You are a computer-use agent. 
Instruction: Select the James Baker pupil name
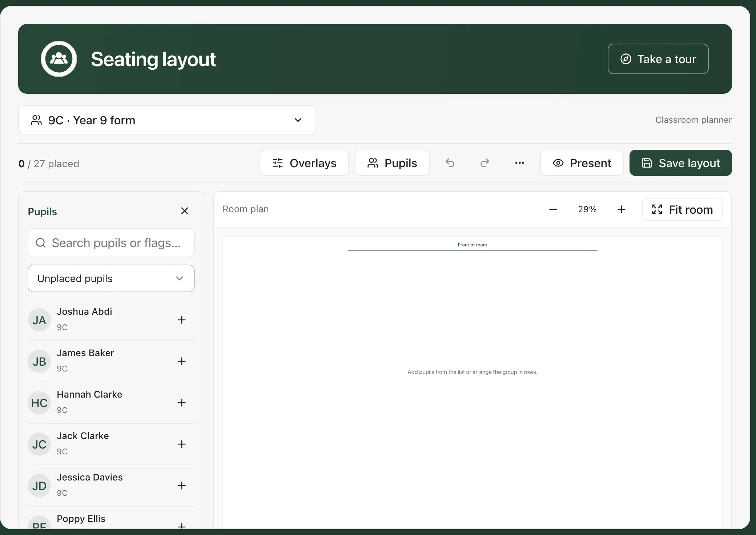click(85, 353)
